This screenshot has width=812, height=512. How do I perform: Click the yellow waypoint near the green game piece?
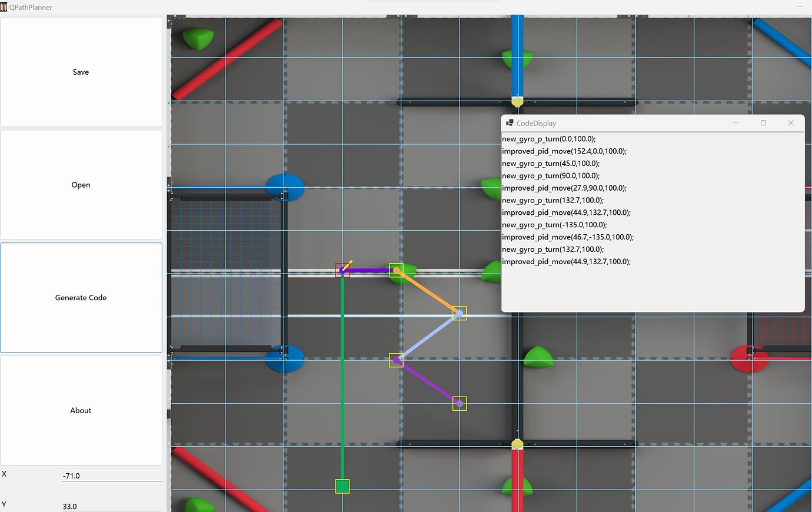[397, 269]
